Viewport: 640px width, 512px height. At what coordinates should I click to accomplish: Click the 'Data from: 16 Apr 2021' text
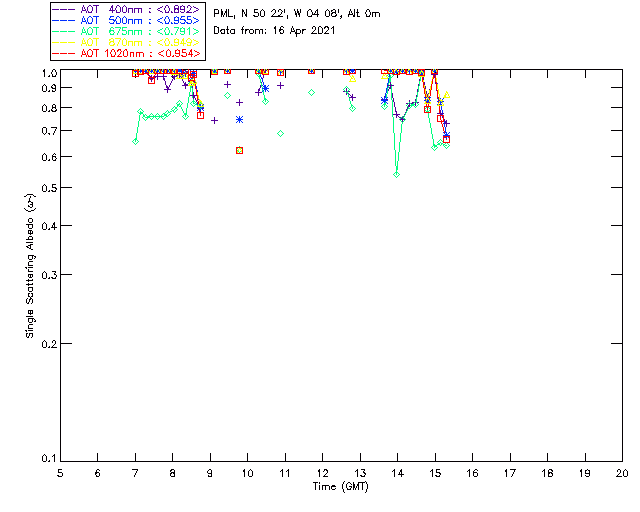point(274,31)
